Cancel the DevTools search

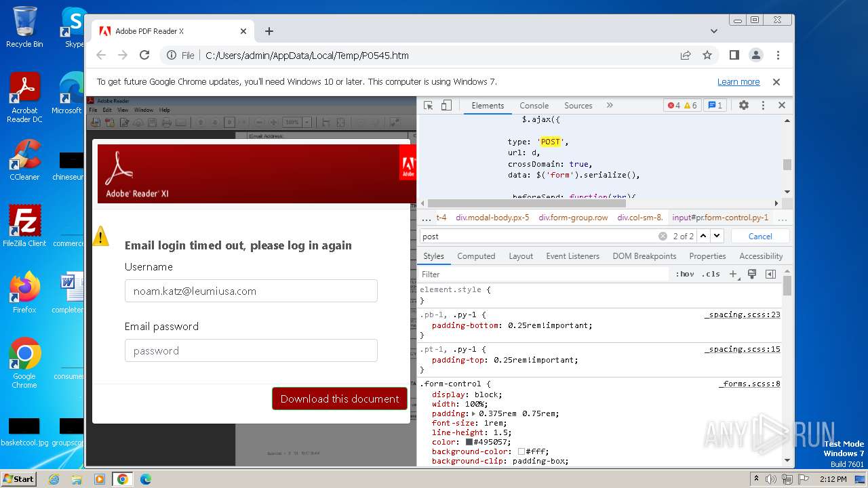click(760, 236)
